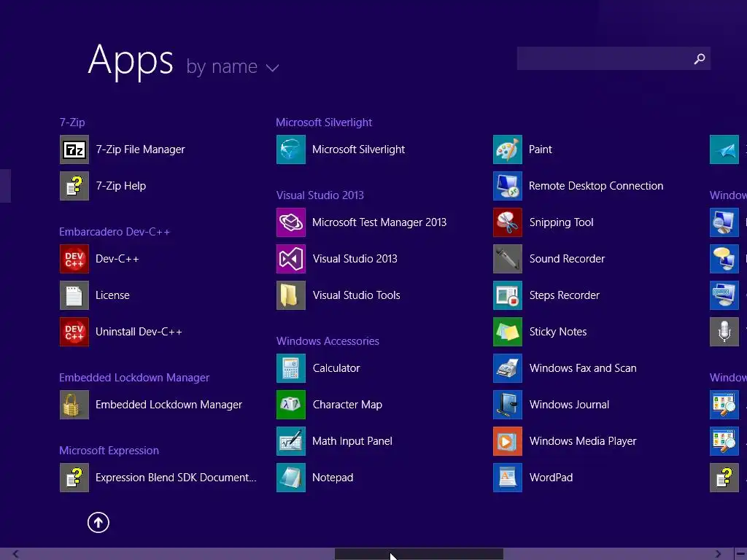This screenshot has height=560, width=747.
Task: Launch Visual Studio 2013 icon
Action: (291, 259)
